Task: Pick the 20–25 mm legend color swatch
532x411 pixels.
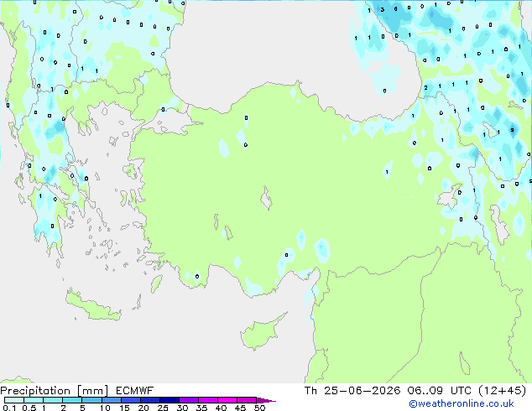Action: (x=149, y=400)
